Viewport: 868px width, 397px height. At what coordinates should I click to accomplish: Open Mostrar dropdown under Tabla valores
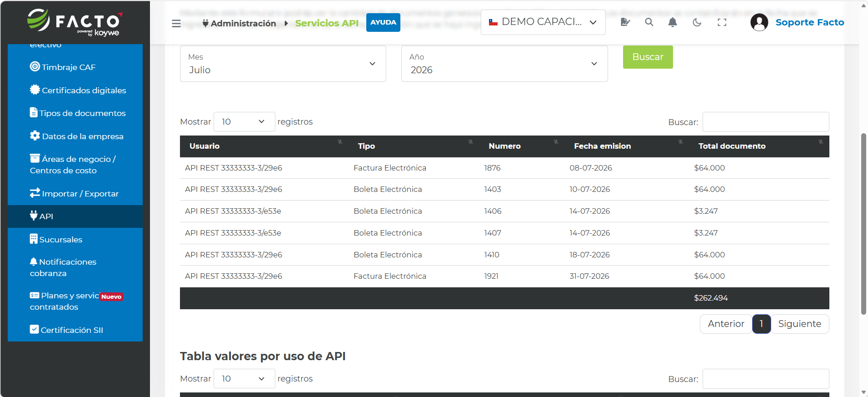click(244, 378)
